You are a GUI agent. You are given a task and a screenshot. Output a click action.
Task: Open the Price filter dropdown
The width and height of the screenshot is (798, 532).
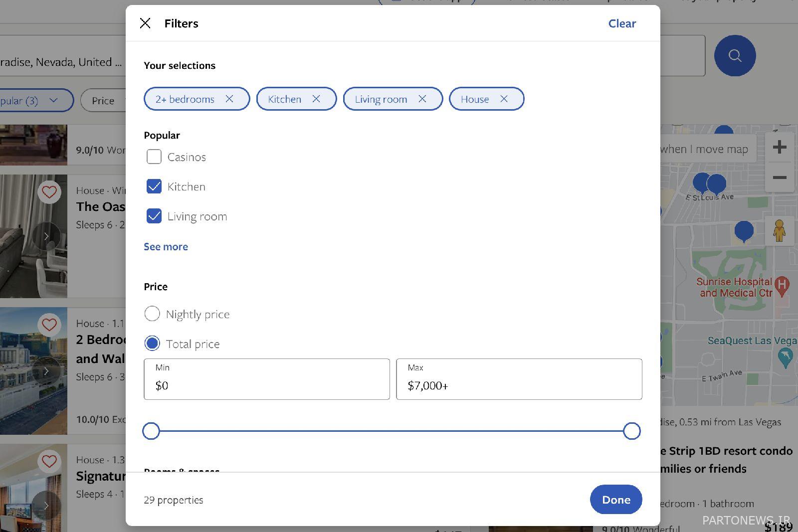[103, 101]
